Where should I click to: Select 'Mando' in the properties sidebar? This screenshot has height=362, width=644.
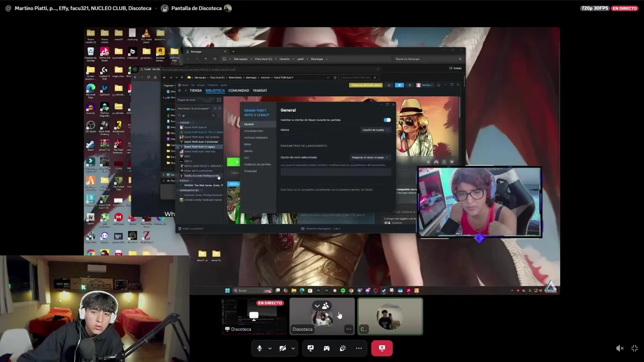[249, 151]
